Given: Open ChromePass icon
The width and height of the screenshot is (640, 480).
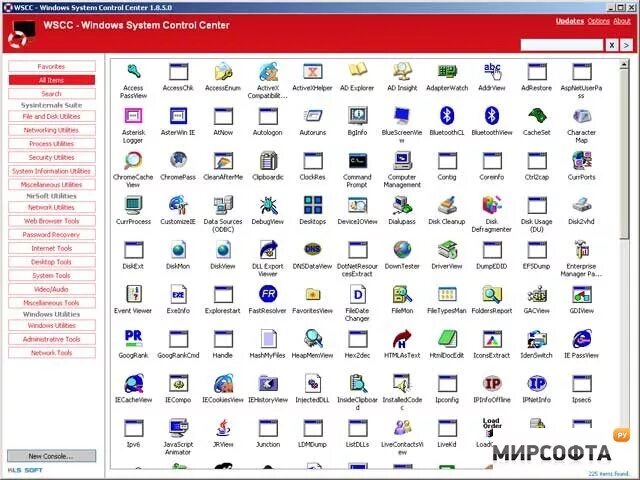Looking at the screenshot, I should pos(178,161).
